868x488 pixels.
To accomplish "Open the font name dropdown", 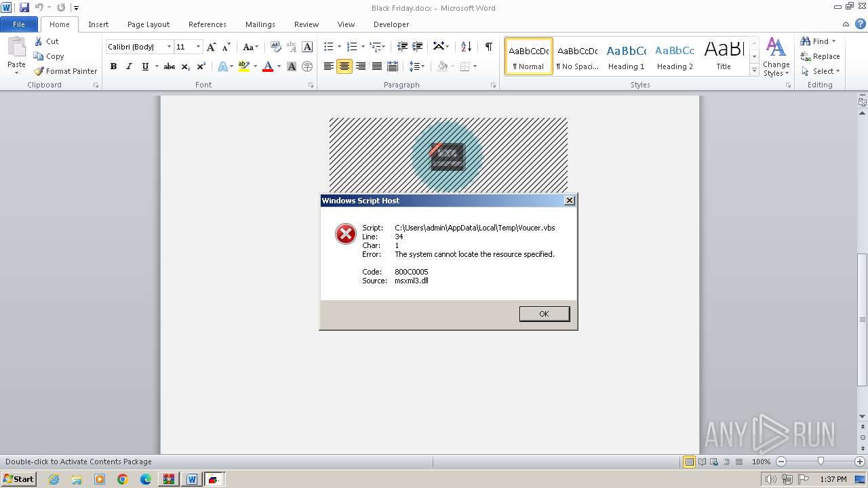I will pyautogui.click(x=169, y=47).
